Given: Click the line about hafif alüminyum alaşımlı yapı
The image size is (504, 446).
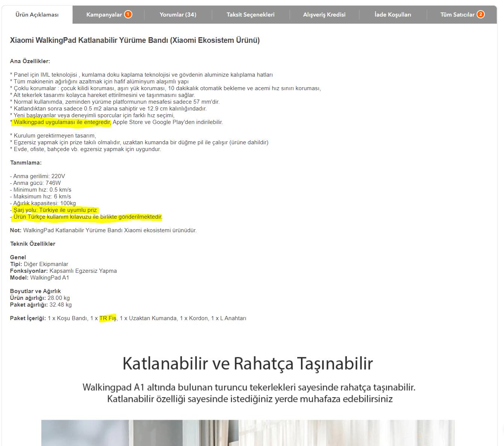Looking at the screenshot, I should click(99, 82).
